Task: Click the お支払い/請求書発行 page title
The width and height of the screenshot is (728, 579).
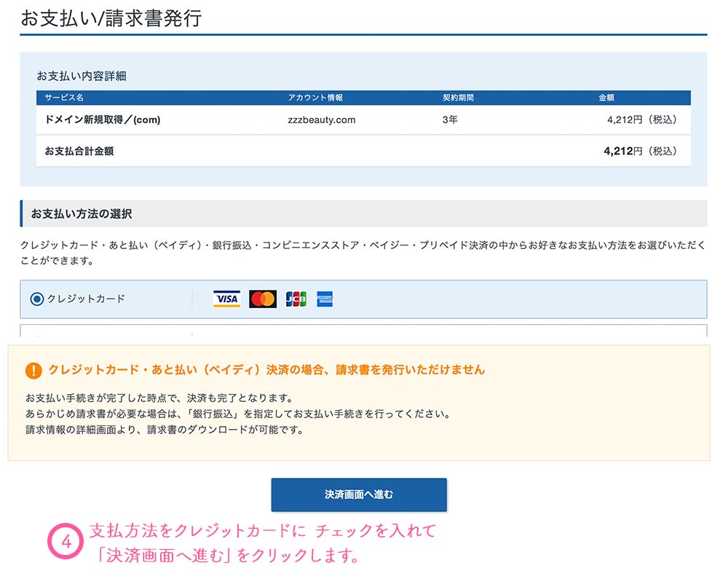Action: [111, 18]
